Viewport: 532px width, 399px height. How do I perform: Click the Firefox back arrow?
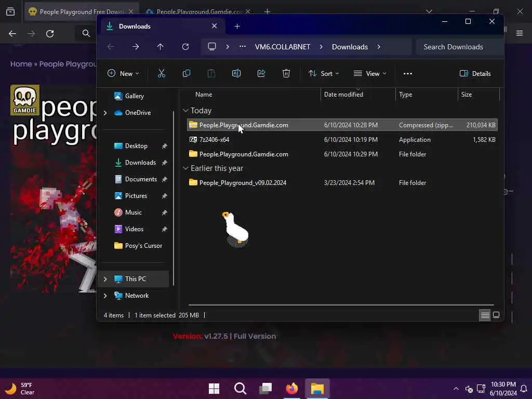click(12, 34)
